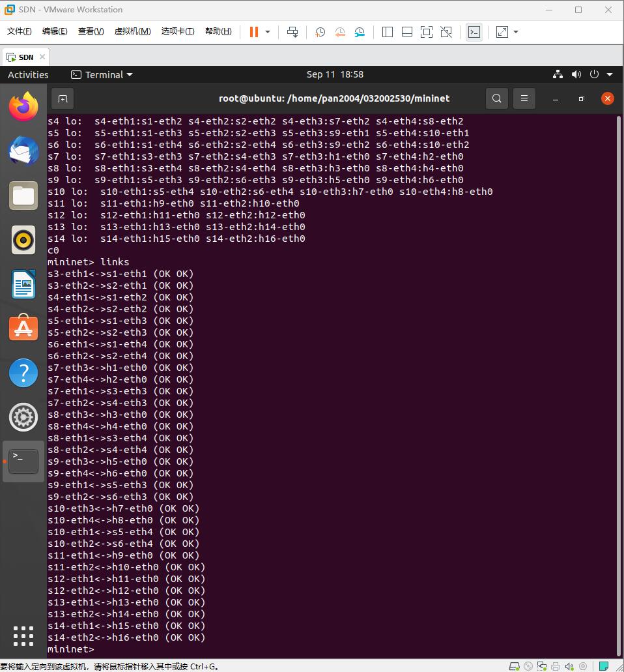Open the 查看(V) menu
Viewport: 624px width, 672px height.
(x=91, y=31)
